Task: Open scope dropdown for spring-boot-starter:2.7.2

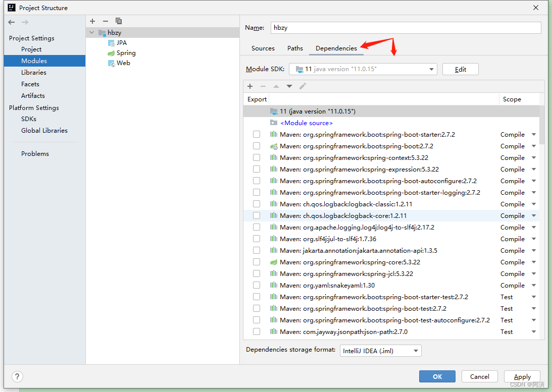Action: (534, 135)
